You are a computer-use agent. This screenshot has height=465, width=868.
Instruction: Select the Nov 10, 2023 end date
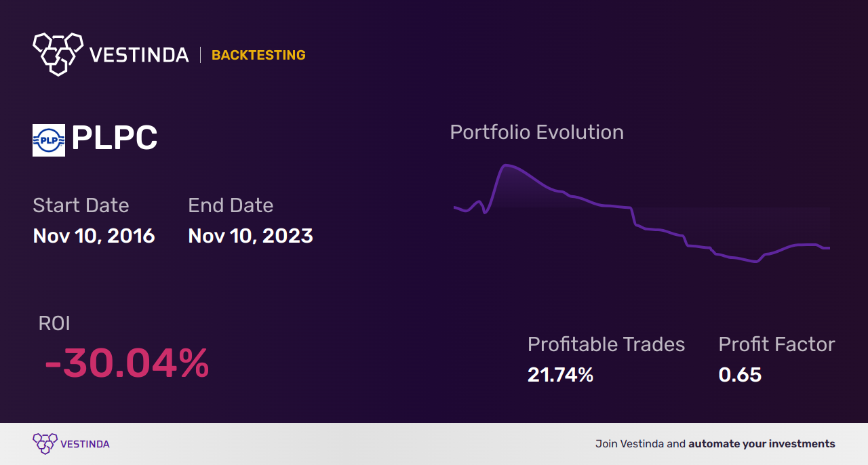tap(250, 236)
